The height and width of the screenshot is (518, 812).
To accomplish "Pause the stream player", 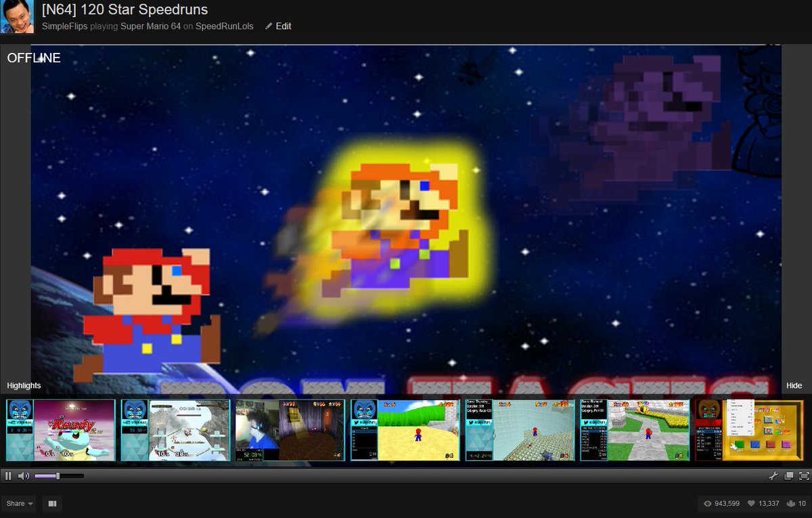I will click(8, 476).
